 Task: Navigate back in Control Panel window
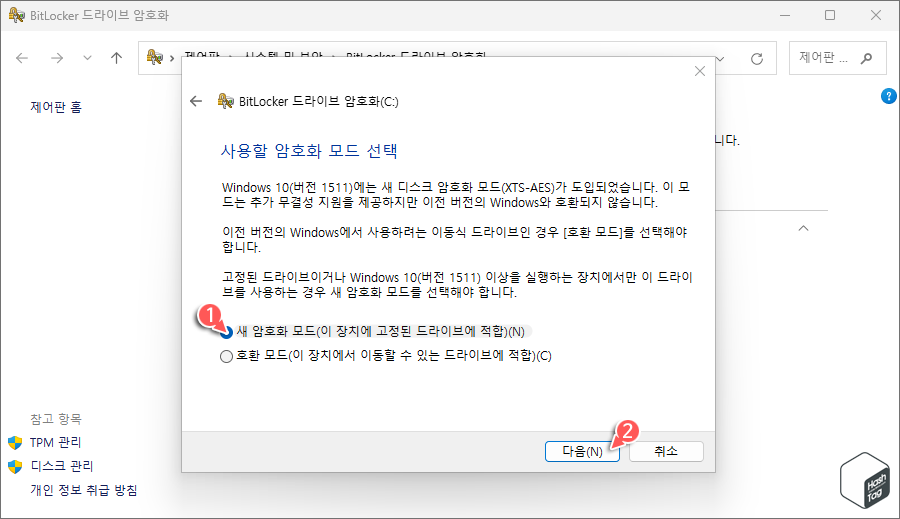[x=22, y=58]
